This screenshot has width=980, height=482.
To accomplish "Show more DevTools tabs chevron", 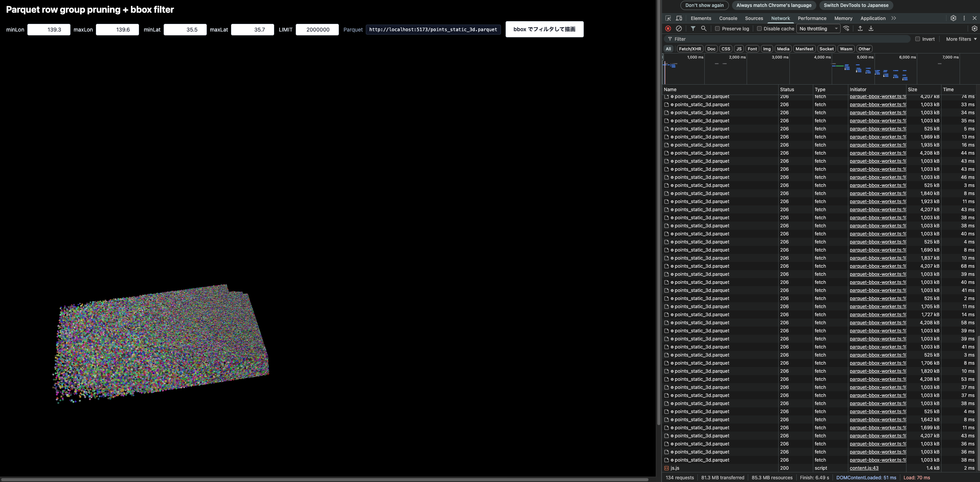I will [x=894, y=18].
